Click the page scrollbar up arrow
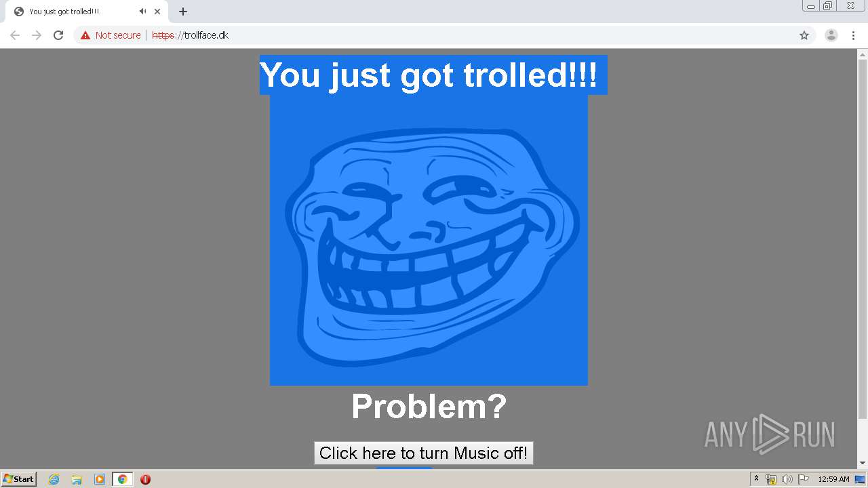This screenshot has width=868, height=488. point(863,54)
